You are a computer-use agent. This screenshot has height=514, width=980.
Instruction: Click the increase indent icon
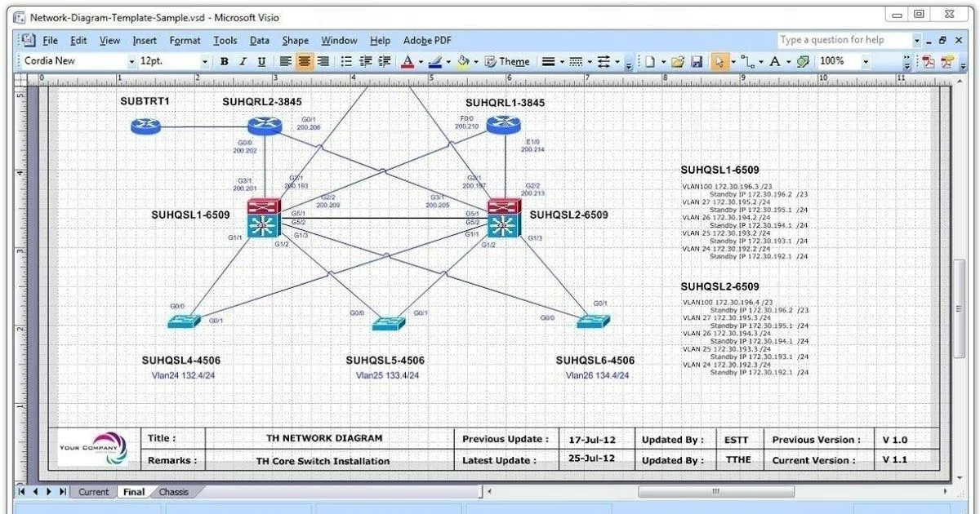pyautogui.click(x=384, y=61)
